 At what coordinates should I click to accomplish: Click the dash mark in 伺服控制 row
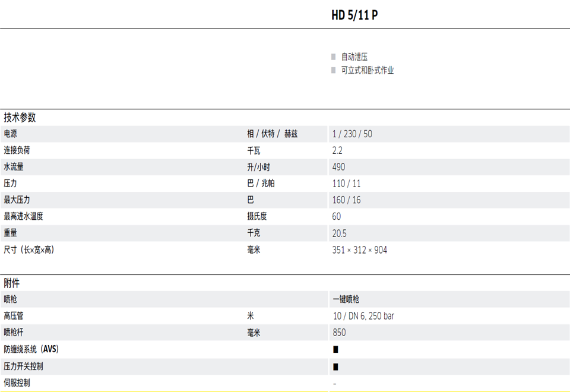[334, 384]
